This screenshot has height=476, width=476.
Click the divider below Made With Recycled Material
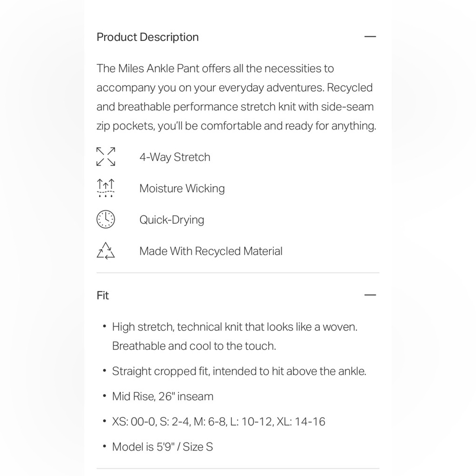(x=238, y=273)
